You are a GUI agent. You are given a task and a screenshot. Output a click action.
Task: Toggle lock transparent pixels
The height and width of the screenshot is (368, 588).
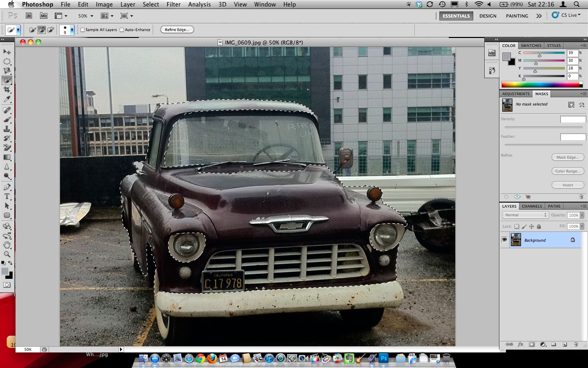pyautogui.click(x=517, y=227)
